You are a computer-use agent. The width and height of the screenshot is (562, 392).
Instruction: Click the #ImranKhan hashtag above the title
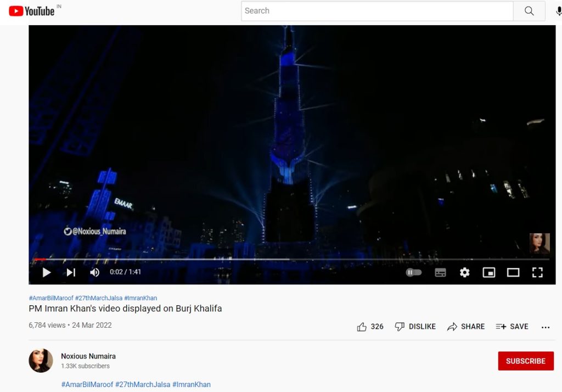pyautogui.click(x=140, y=298)
